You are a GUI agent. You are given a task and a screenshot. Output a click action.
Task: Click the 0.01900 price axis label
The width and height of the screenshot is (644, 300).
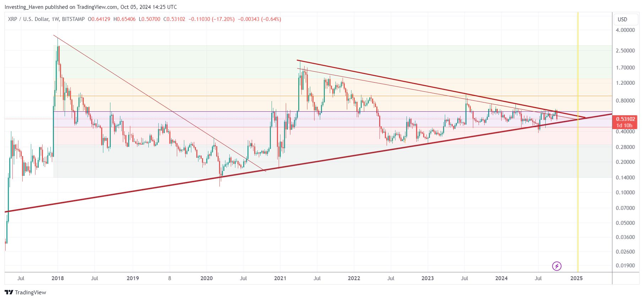click(625, 266)
